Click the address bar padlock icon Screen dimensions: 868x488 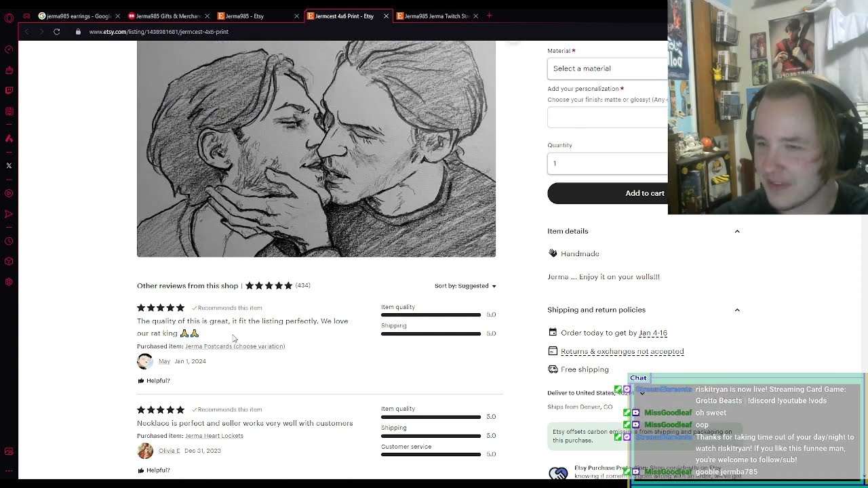point(78,32)
